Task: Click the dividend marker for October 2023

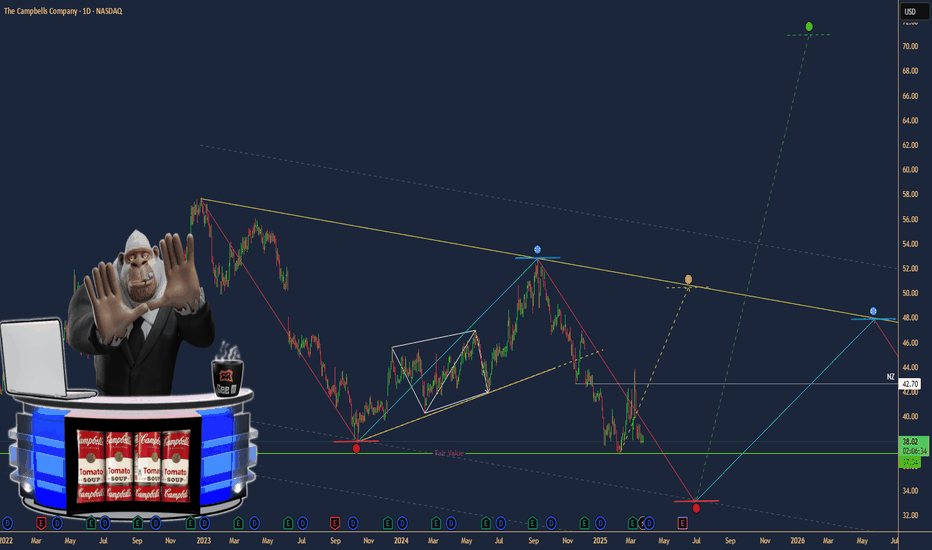Action: (352, 523)
